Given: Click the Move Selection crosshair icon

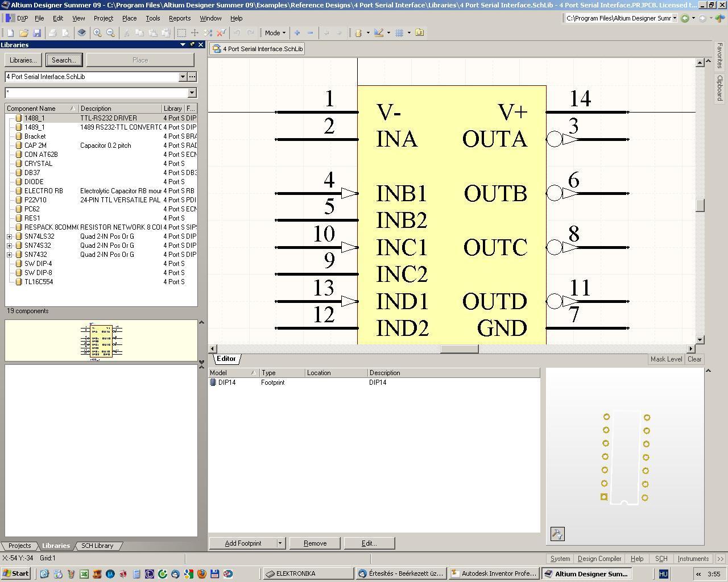Looking at the screenshot, I should 195,33.
